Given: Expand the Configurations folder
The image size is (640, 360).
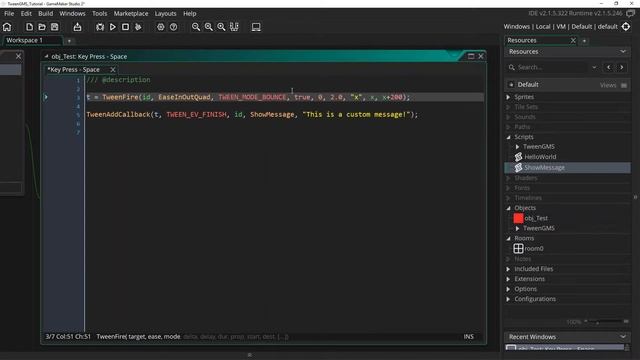Looking at the screenshot, I should coord(508,299).
